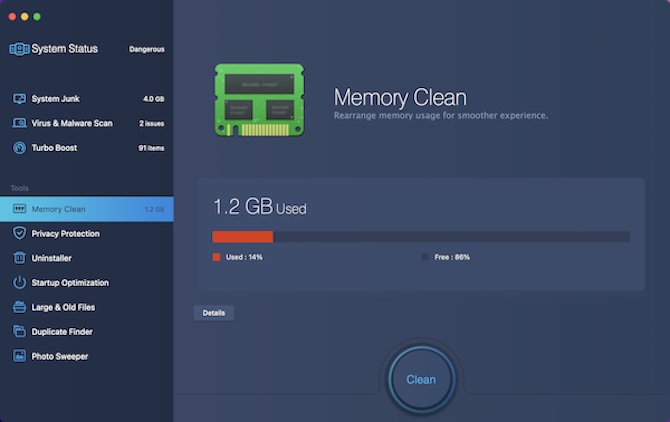Image resolution: width=670 pixels, height=422 pixels.
Task: Click the round Clean button
Action: tap(421, 379)
